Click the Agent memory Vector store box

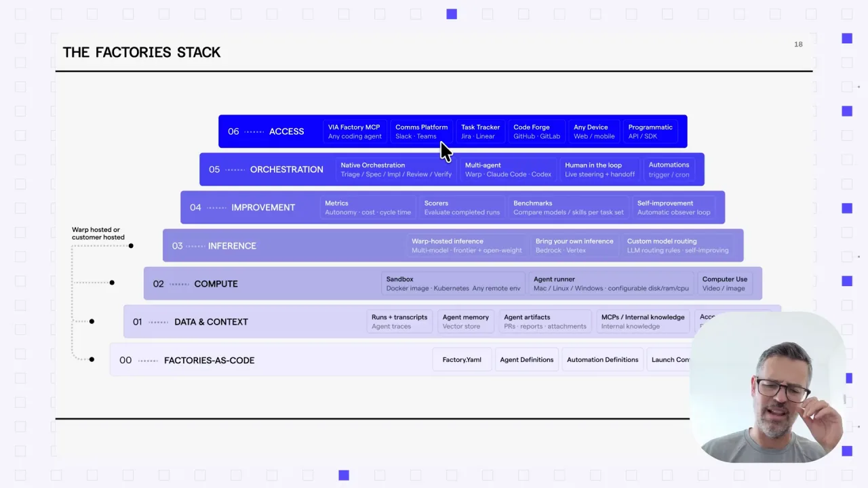(x=466, y=321)
